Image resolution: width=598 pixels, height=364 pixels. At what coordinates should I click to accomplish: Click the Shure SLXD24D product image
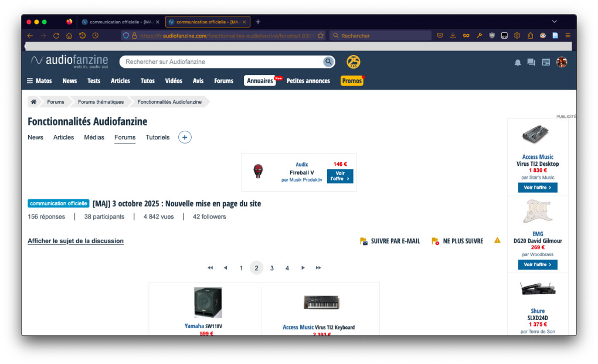[538, 288]
